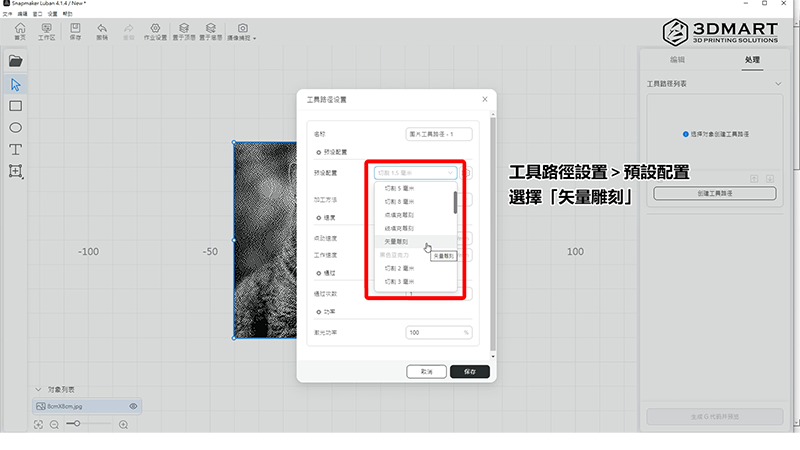Click the Save (保存) toolbar icon
The height and width of the screenshot is (450, 800).
75,31
